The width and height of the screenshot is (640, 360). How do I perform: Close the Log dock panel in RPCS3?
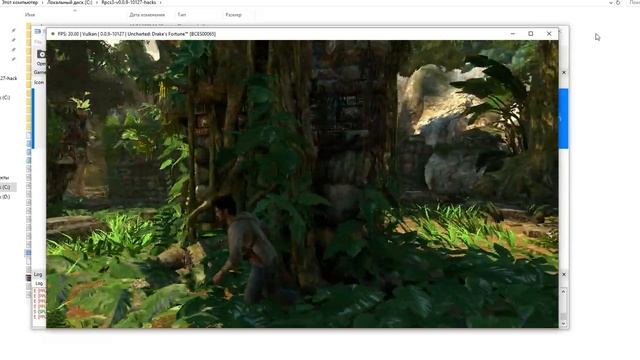(564, 274)
